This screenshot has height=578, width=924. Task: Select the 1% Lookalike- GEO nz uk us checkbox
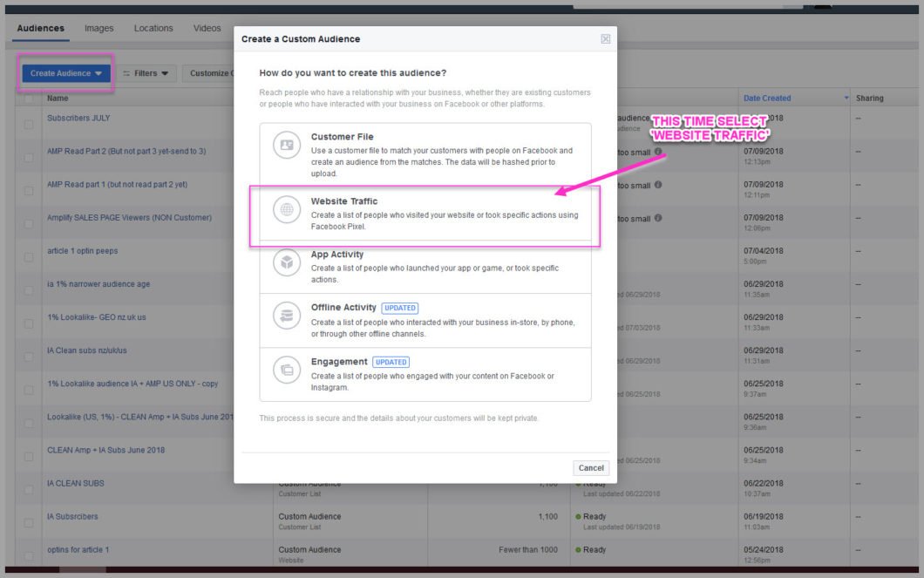28,323
